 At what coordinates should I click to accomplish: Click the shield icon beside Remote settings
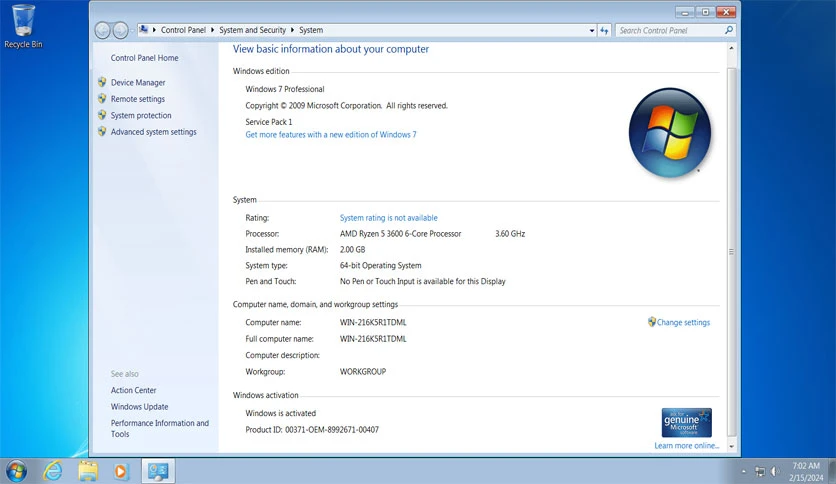[x=102, y=99]
